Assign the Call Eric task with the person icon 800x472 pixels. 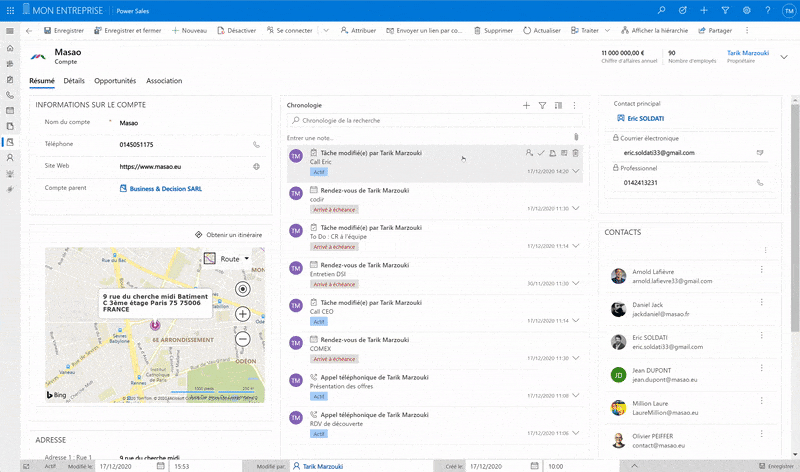pos(529,153)
